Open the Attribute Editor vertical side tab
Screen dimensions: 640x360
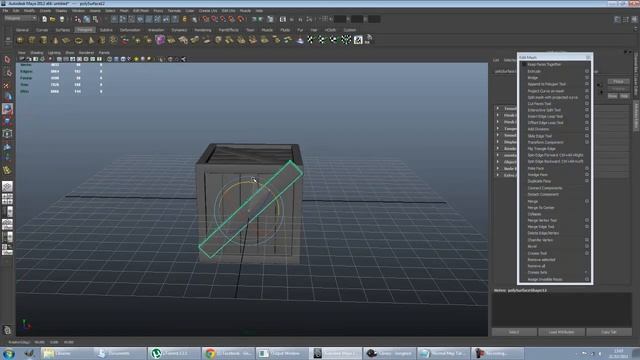click(636, 117)
